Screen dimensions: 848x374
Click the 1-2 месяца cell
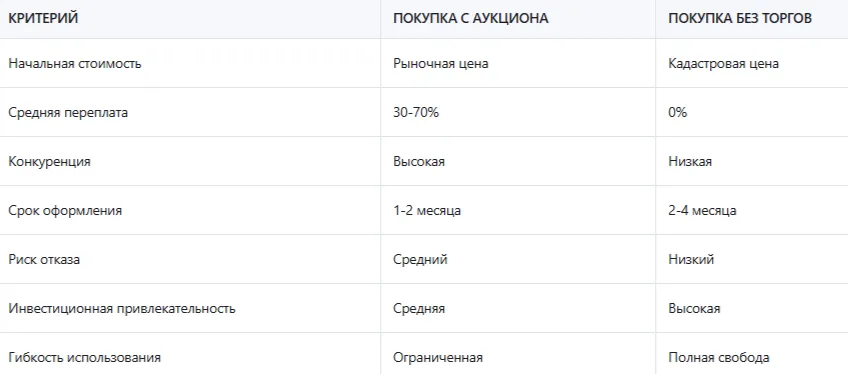[427, 211]
